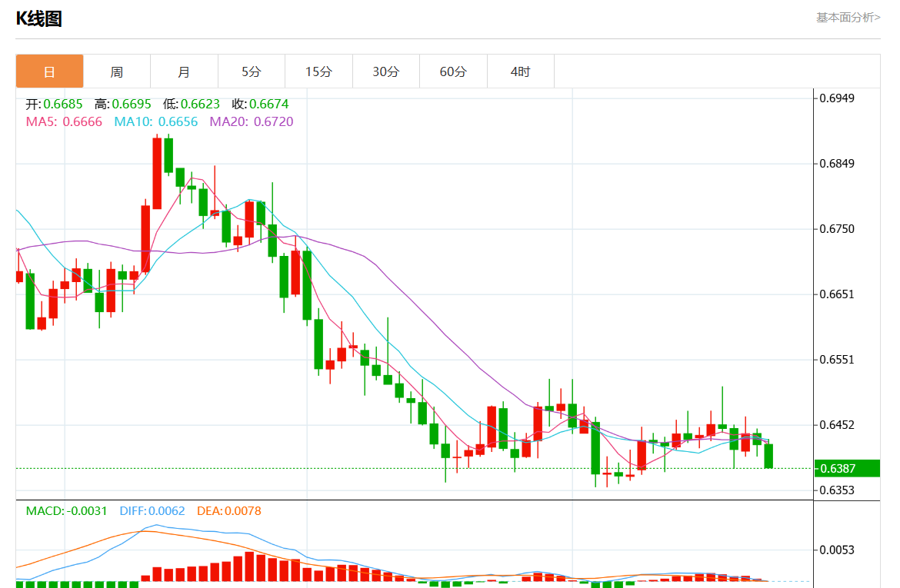Click the 低:0.6623 low price value
Image resolution: width=900 pixels, height=588 pixels.
(191, 104)
